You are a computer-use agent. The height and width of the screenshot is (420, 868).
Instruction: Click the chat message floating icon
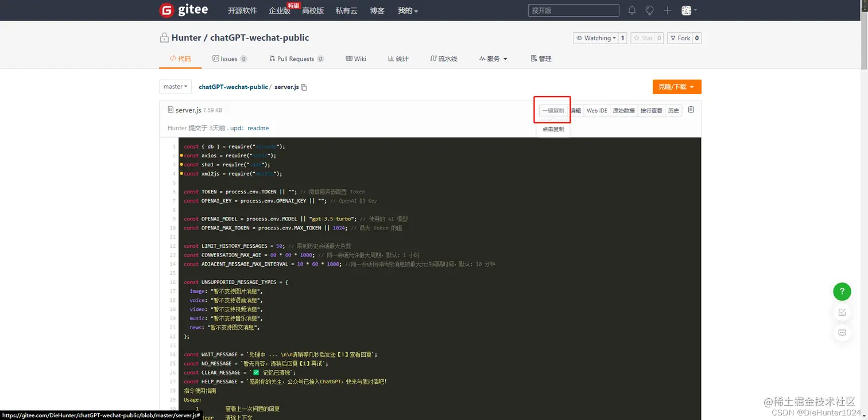tap(842, 333)
